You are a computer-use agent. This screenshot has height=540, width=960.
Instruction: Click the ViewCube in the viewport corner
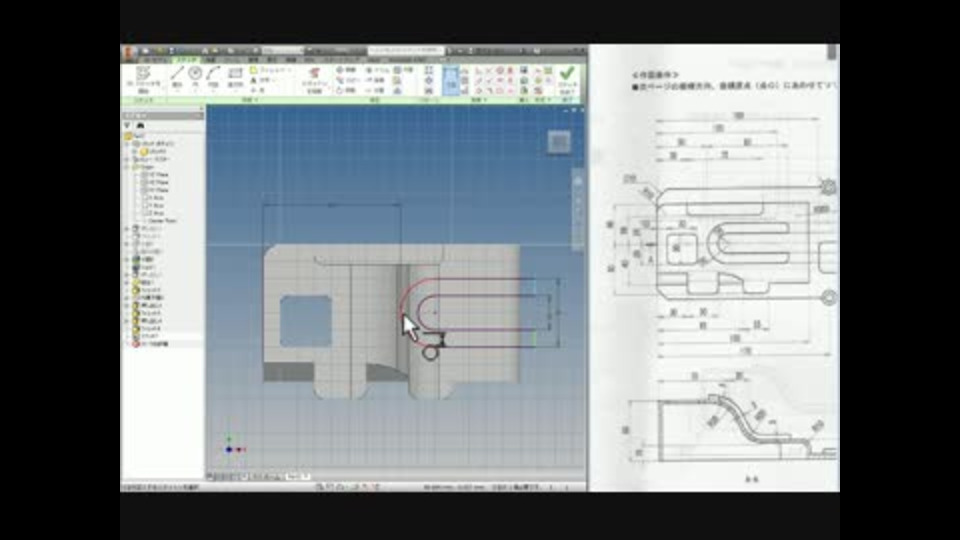point(558,142)
